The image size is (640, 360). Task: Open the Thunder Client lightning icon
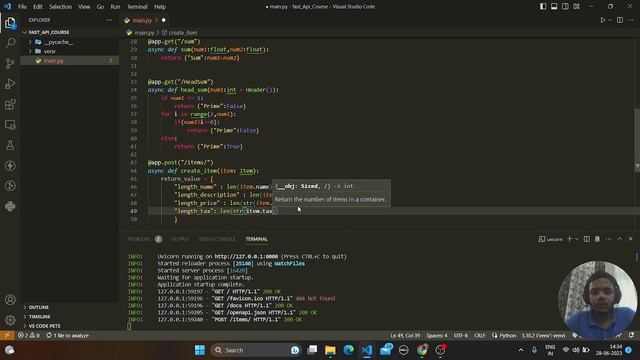[10, 166]
